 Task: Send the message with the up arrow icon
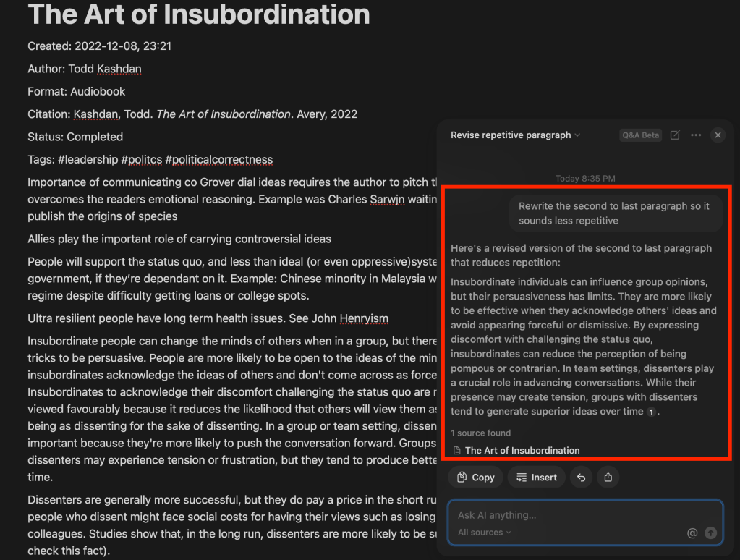(711, 533)
